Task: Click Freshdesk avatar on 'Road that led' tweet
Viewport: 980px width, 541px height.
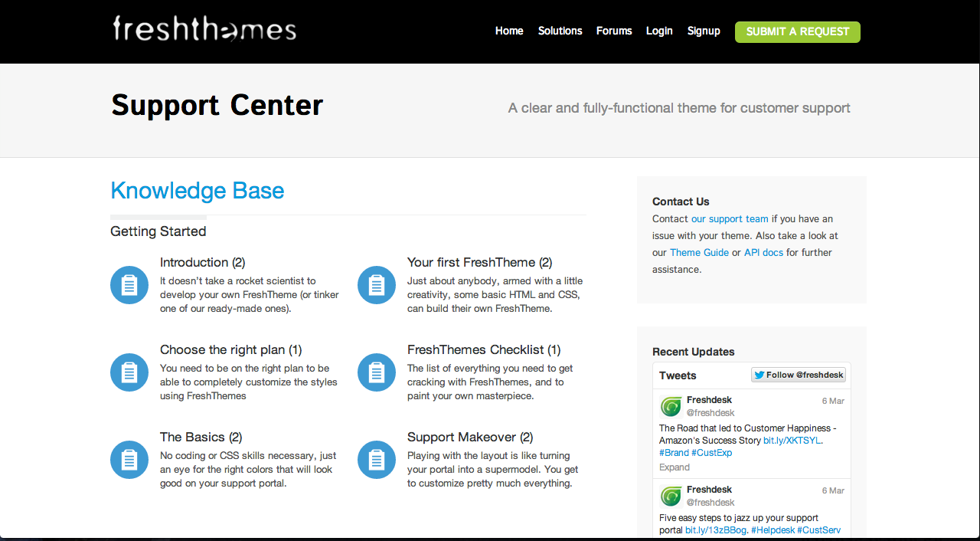Action: point(671,406)
